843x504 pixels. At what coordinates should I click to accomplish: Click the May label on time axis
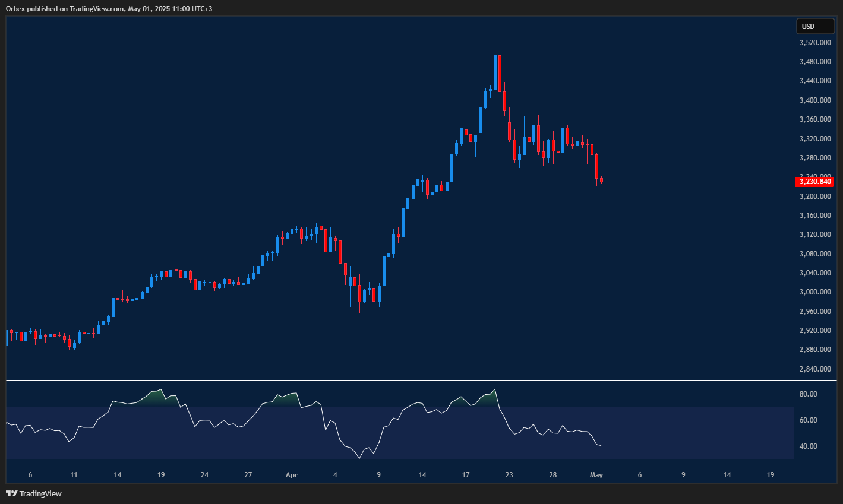tap(596, 475)
